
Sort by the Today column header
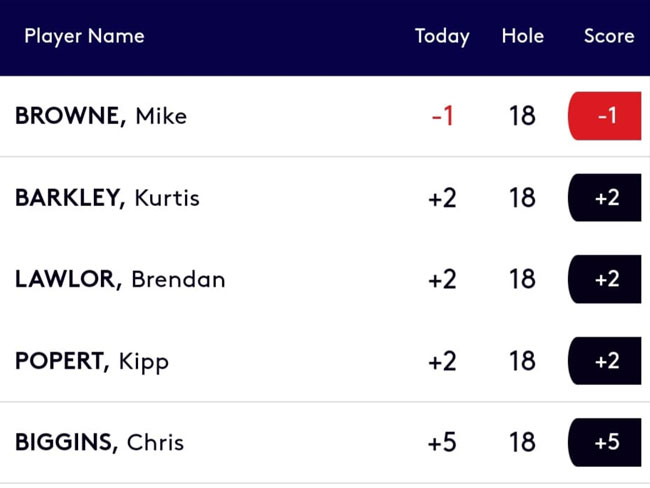point(442,36)
